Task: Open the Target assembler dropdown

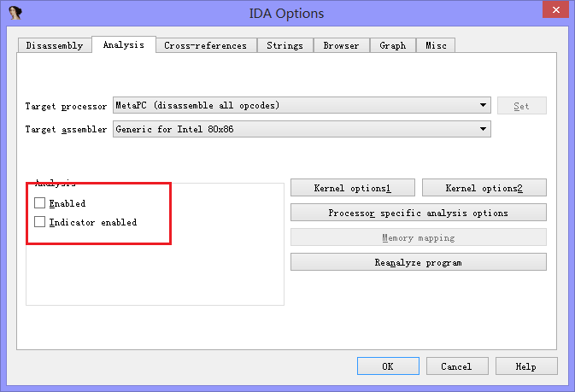Action: click(x=484, y=129)
